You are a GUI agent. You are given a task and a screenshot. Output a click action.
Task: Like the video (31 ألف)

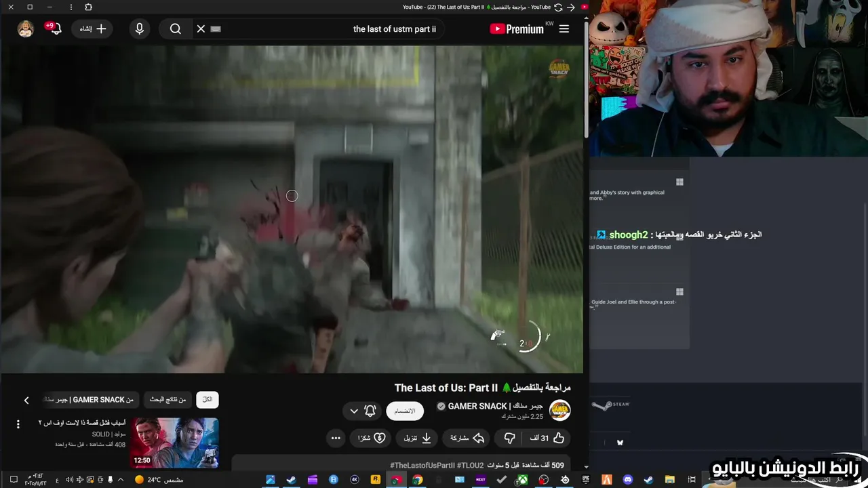547,439
